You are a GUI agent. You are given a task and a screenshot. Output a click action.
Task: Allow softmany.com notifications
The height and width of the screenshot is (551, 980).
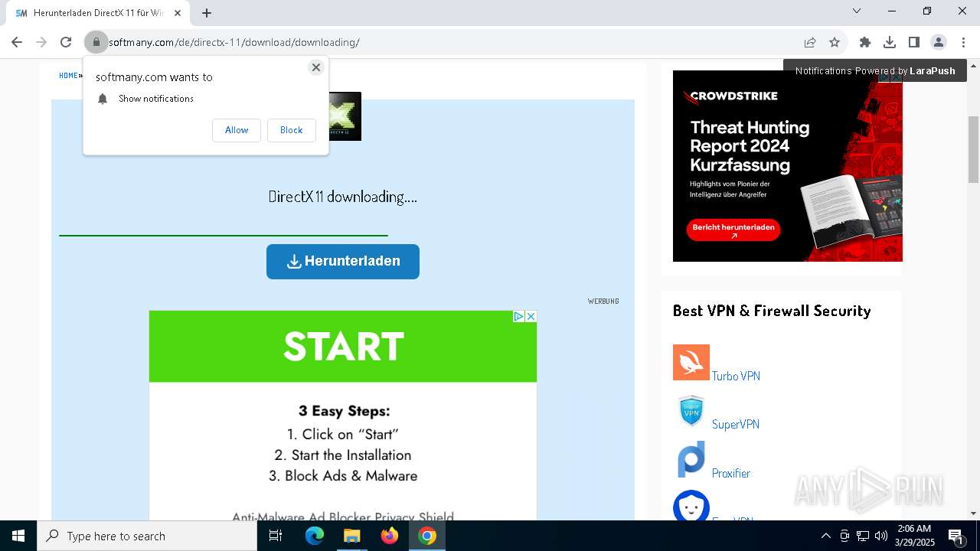coord(237,130)
